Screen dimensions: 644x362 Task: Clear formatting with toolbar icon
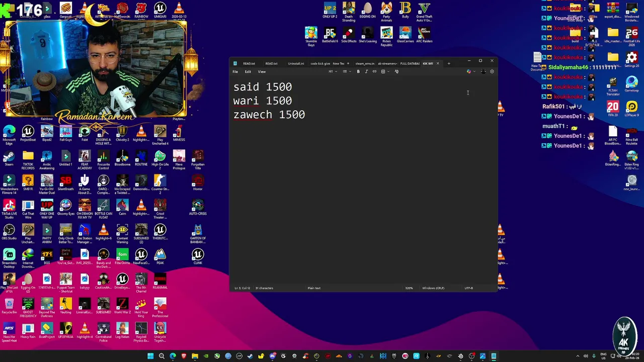396,71
